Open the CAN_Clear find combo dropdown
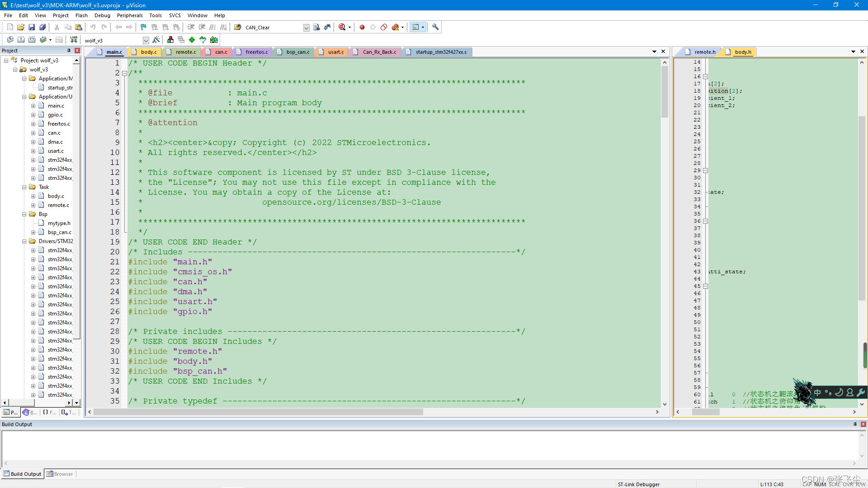 click(x=306, y=28)
